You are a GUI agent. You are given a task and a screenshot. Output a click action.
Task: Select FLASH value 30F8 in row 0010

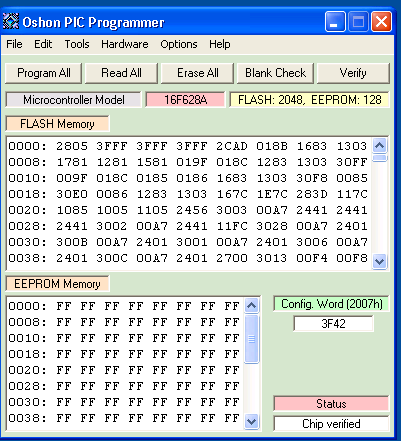pyautogui.click(x=312, y=178)
